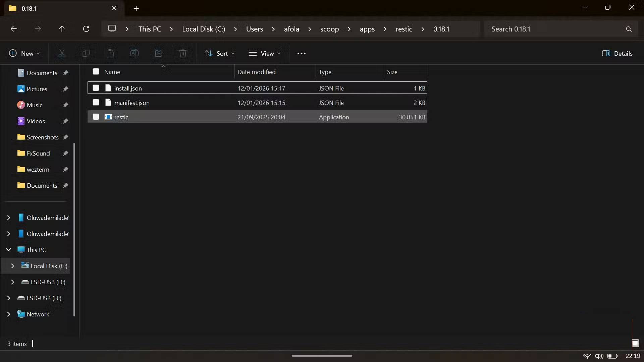Open a new File Explorer tab

(136, 8)
